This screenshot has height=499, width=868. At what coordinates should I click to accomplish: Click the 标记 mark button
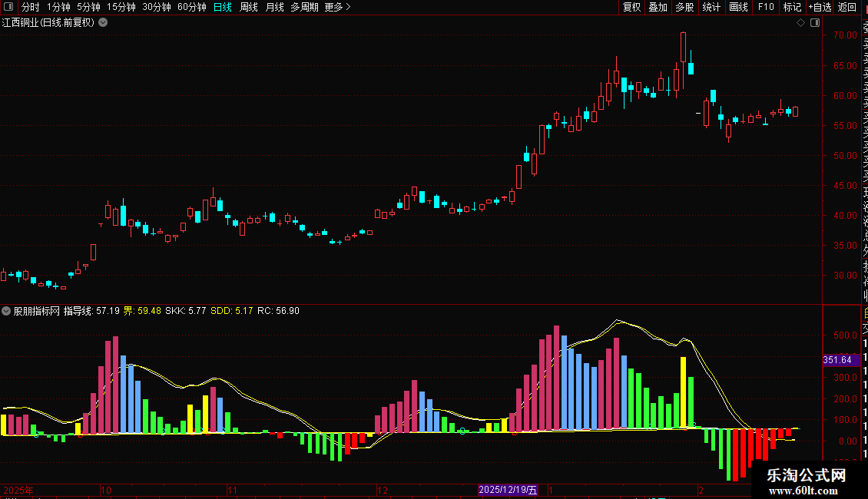coord(792,7)
